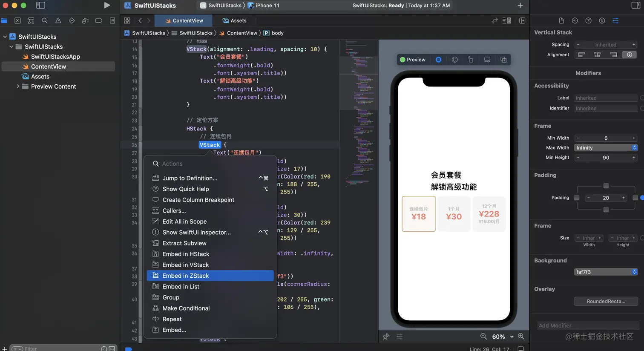The image size is (644, 351).
Task: Zoom out the preview canvas
Action: [x=483, y=337]
